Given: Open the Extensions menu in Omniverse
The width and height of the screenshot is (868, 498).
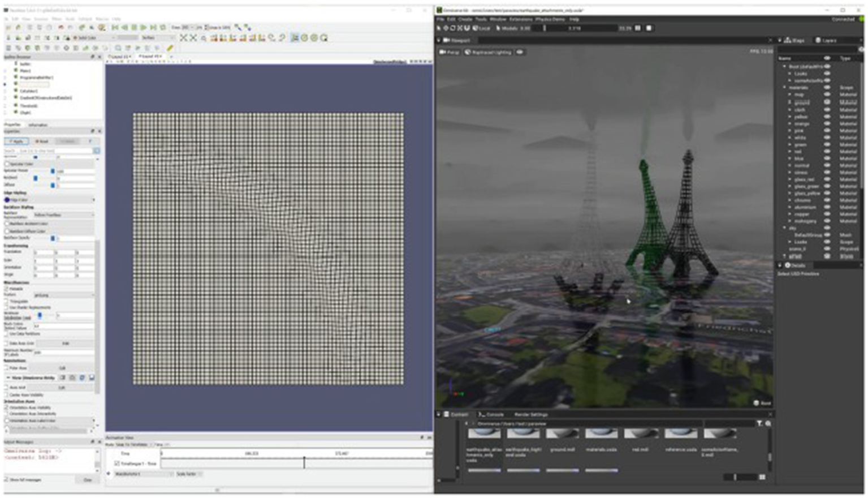Looking at the screenshot, I should (x=520, y=19).
